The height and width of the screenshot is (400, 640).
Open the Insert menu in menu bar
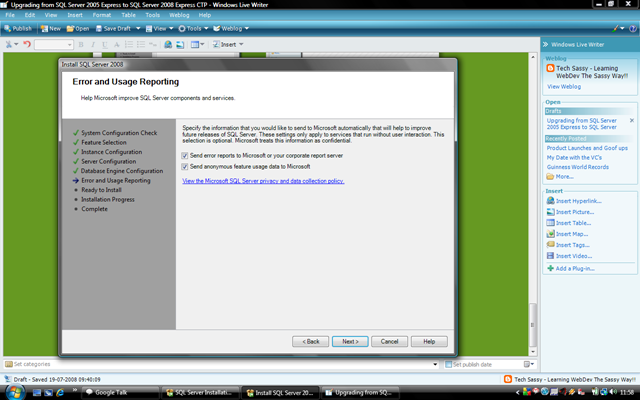75,15
